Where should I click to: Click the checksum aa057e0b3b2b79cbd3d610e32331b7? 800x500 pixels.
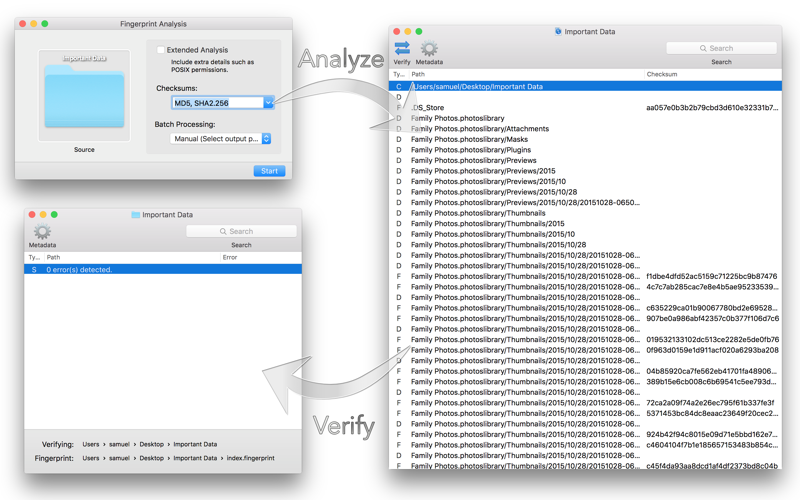click(712, 108)
